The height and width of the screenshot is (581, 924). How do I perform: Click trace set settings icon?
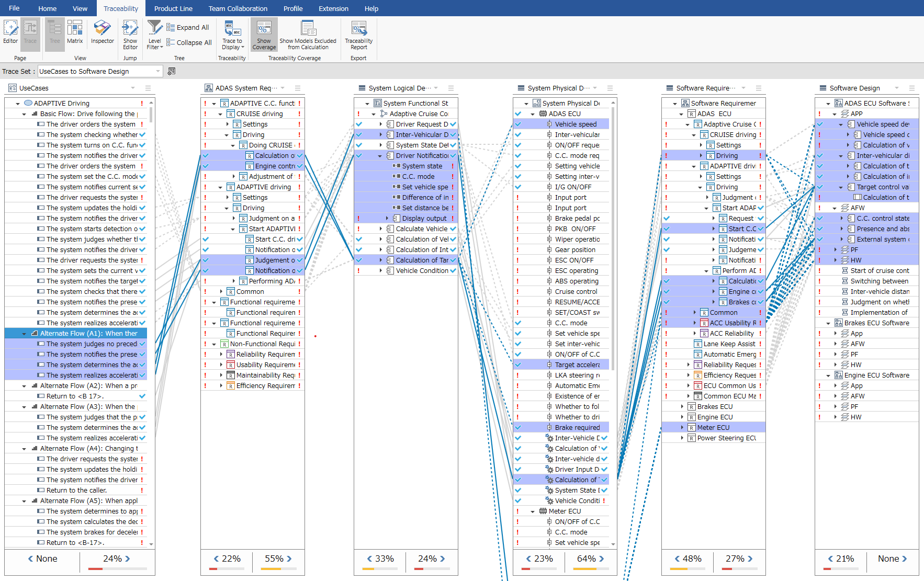point(172,71)
